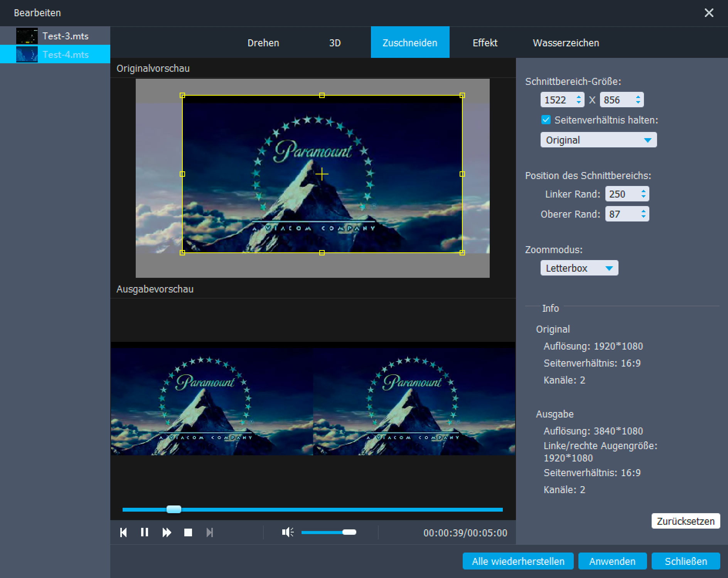Click the crop area center crosshair

[x=322, y=174]
